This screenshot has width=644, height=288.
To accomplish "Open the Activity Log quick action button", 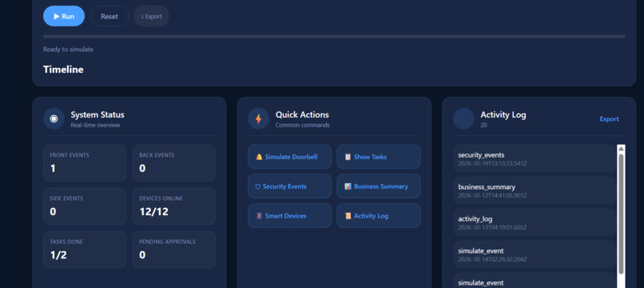I will click(x=378, y=215).
